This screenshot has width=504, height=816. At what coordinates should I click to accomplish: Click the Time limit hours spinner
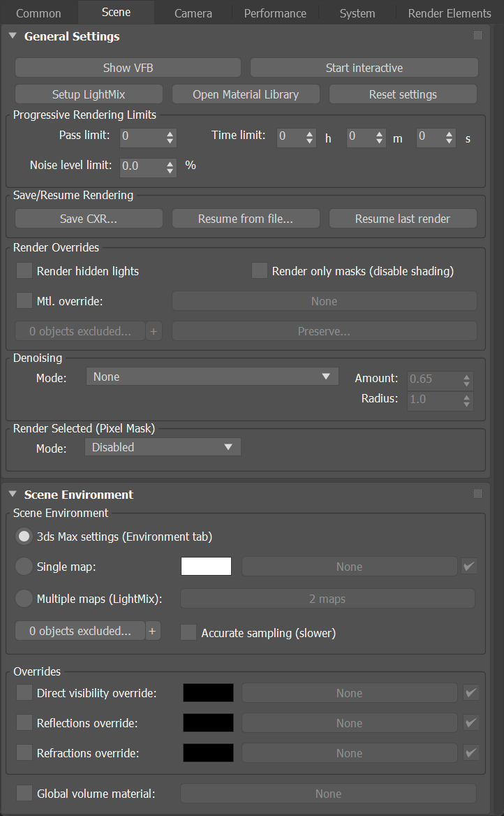point(309,138)
